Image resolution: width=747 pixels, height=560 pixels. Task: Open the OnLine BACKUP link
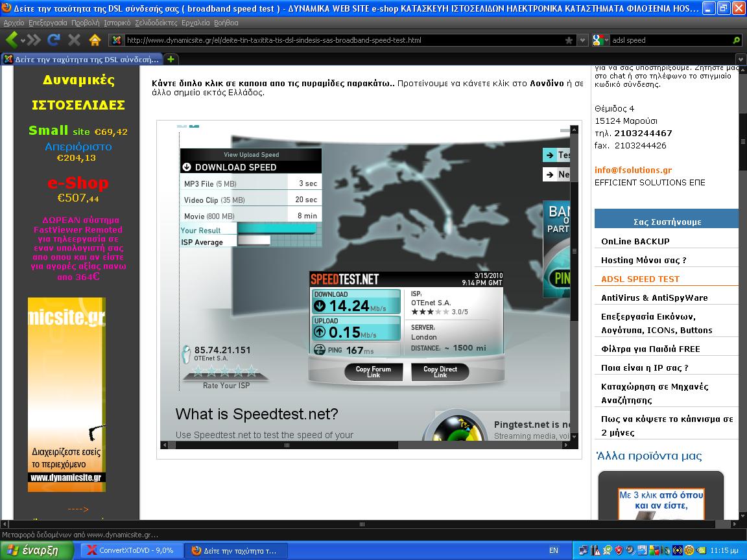[x=635, y=241]
